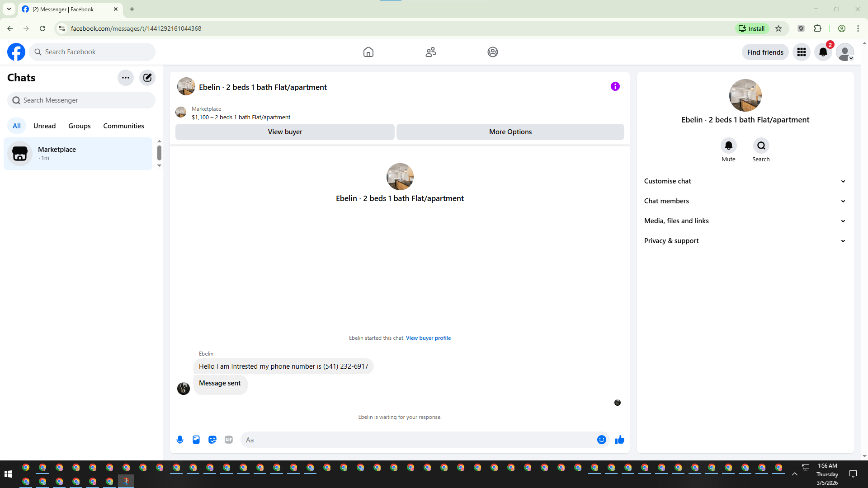The image size is (868, 488).
Task: Reload the Messenger page
Action: (42, 28)
